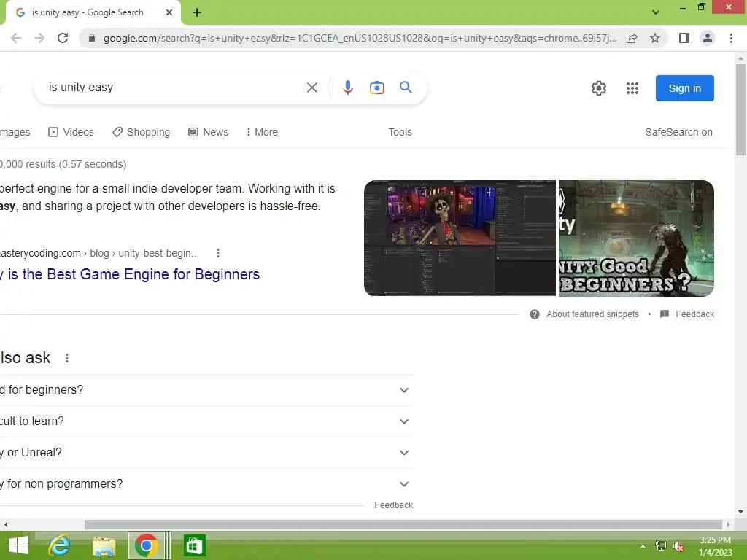
Task: Open the SafeSearch on setting
Action: (679, 132)
